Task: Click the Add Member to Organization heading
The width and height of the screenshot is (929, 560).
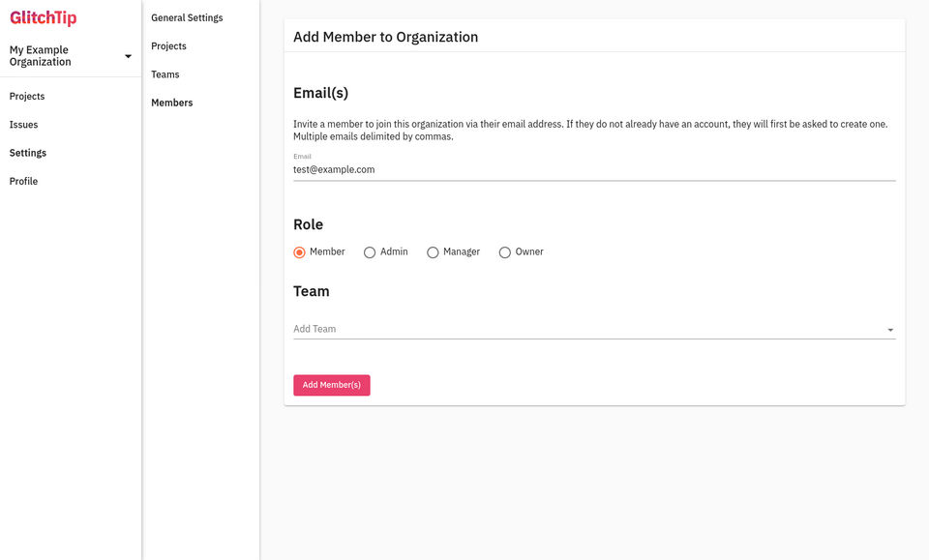Action: (386, 38)
